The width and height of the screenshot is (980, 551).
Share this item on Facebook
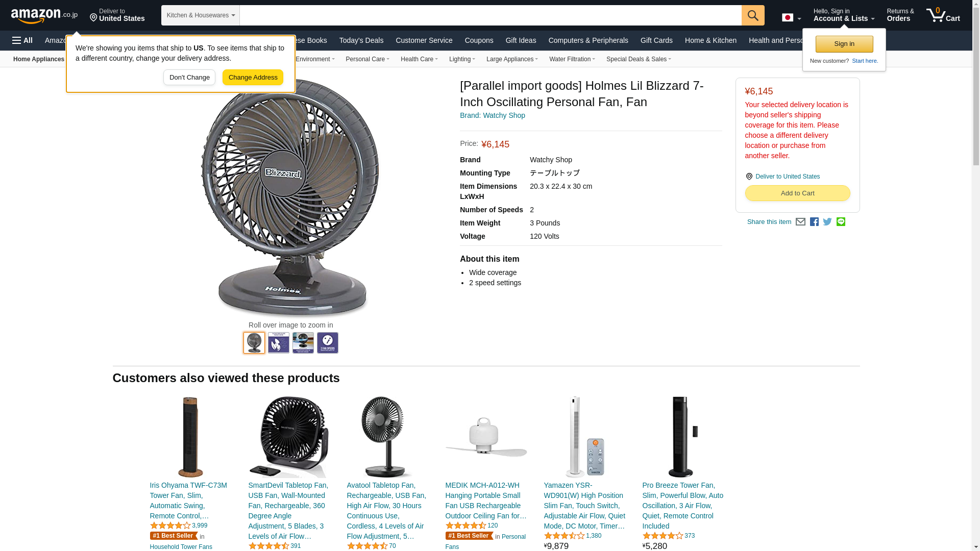point(814,222)
